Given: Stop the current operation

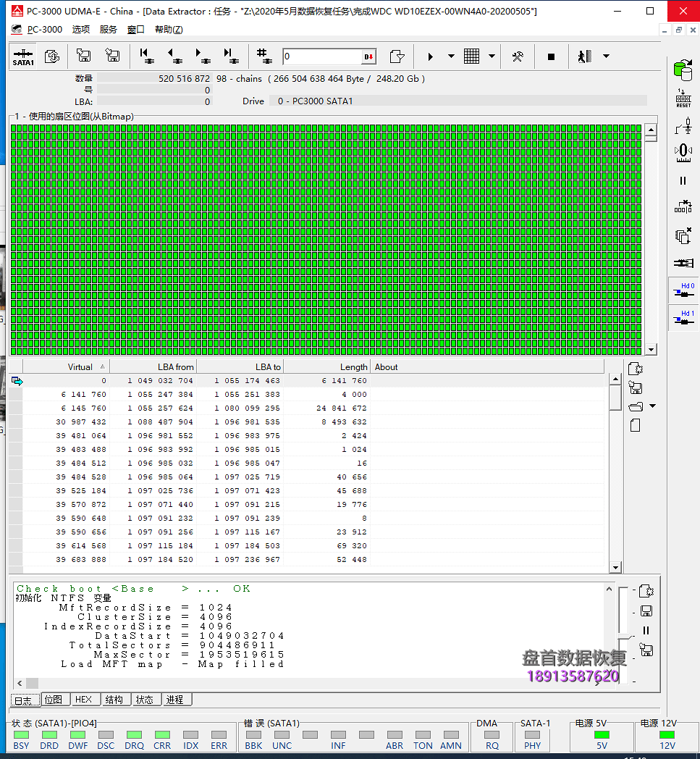Looking at the screenshot, I should point(551,56).
